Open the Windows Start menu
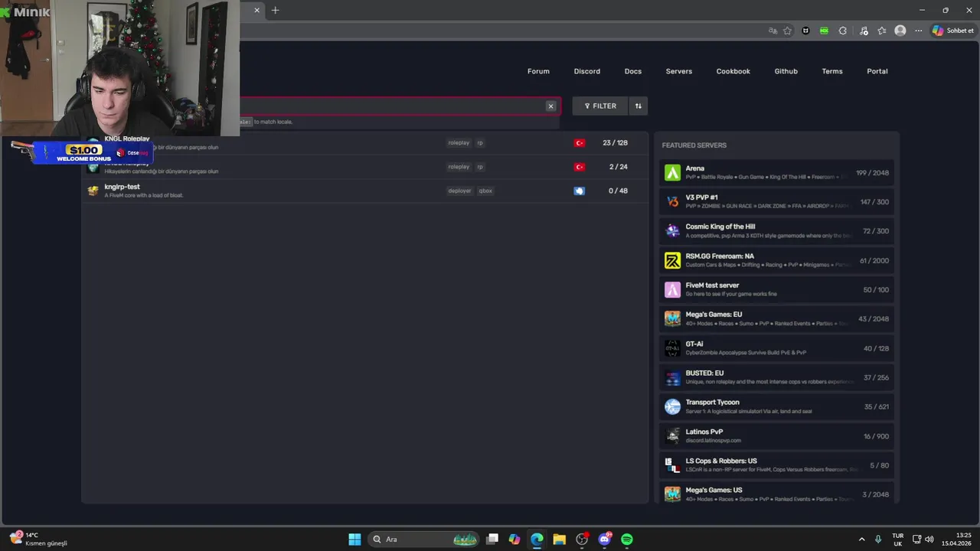Viewport: 980px width, 551px height. coord(354,540)
